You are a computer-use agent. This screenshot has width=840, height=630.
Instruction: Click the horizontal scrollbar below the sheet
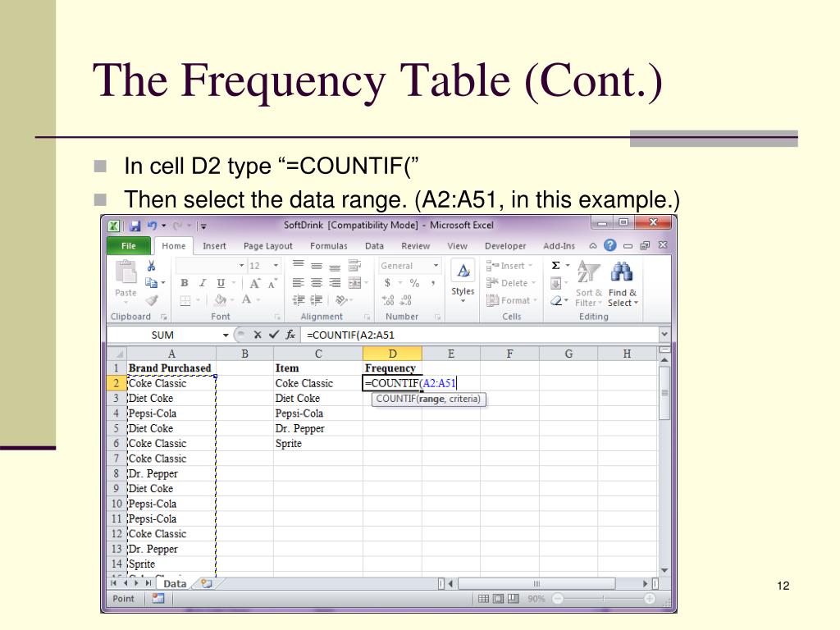tap(536, 583)
